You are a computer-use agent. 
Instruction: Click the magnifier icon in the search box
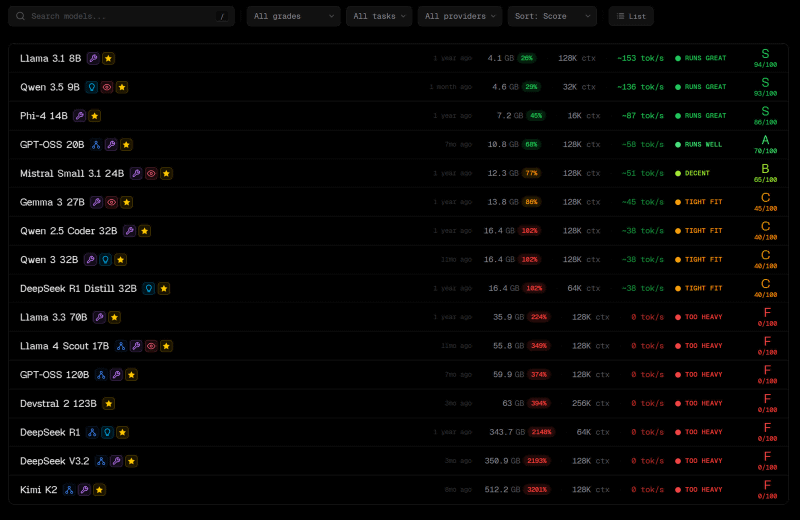coord(20,16)
